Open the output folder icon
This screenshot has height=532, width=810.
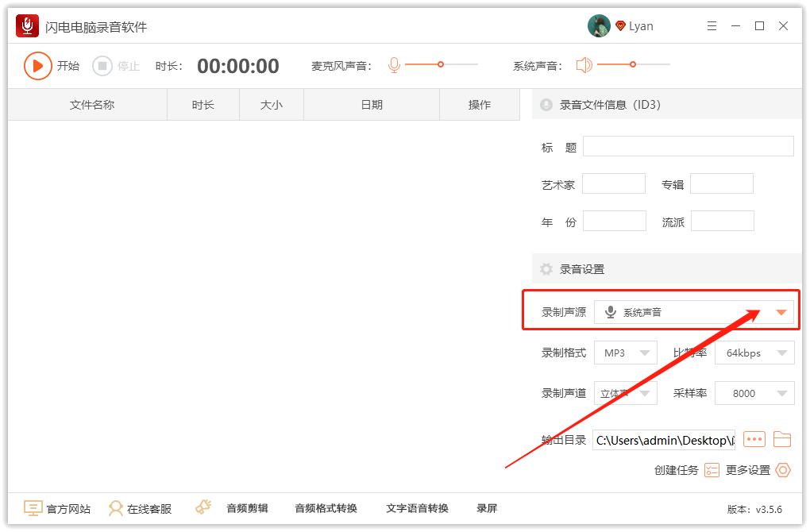(x=782, y=439)
